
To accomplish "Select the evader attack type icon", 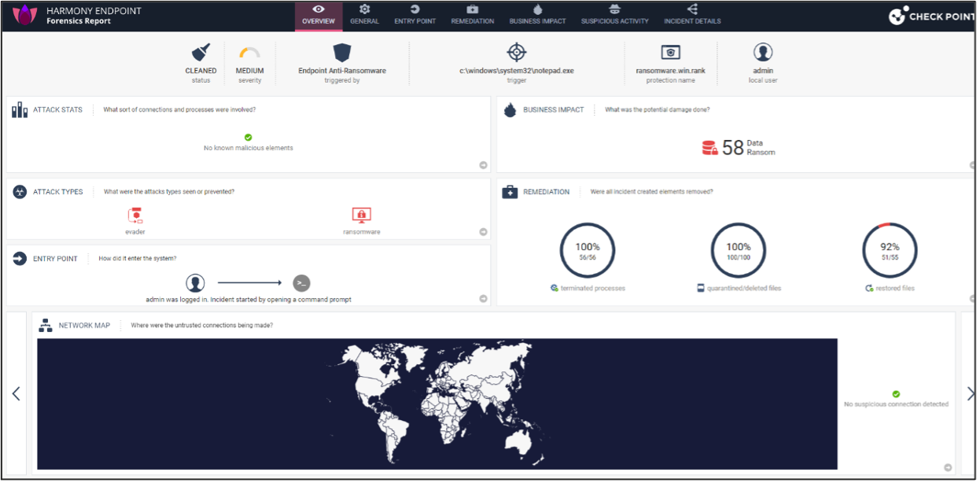I will [134, 216].
